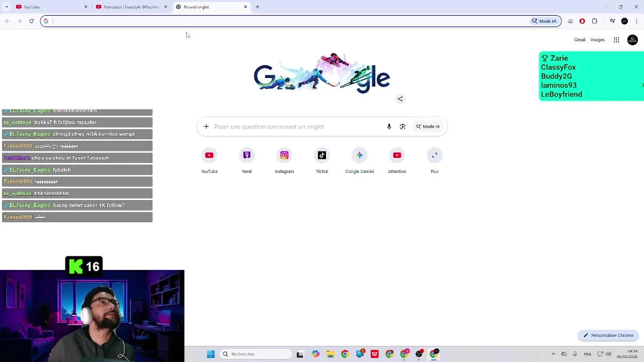Click Mode IA in search box
This screenshot has width=644, height=362.
(x=428, y=127)
